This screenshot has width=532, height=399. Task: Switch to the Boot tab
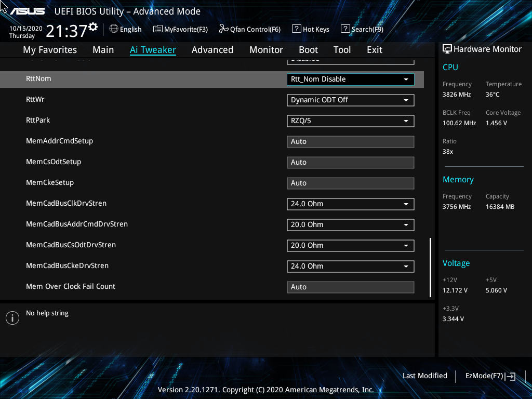click(308, 50)
